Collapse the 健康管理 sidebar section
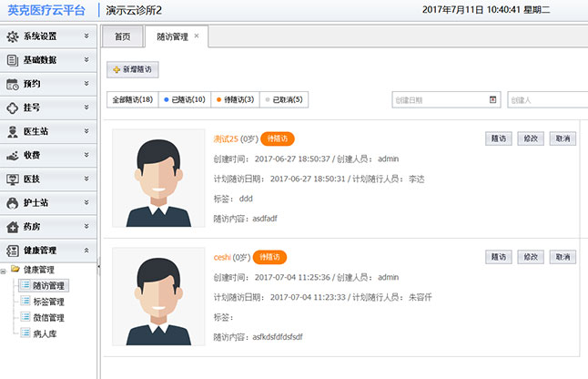The height and width of the screenshot is (379, 588). click(x=86, y=250)
